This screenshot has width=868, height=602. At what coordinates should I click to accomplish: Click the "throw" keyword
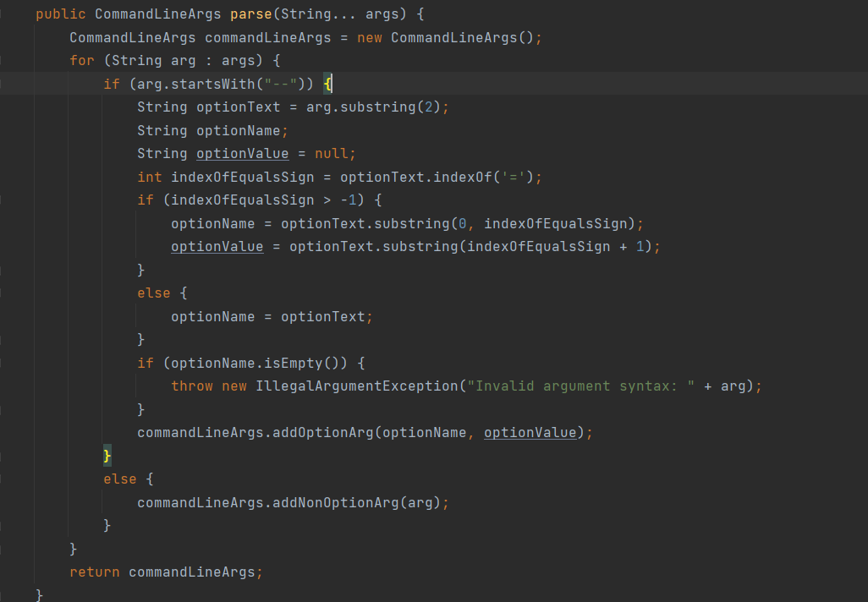pos(191,386)
